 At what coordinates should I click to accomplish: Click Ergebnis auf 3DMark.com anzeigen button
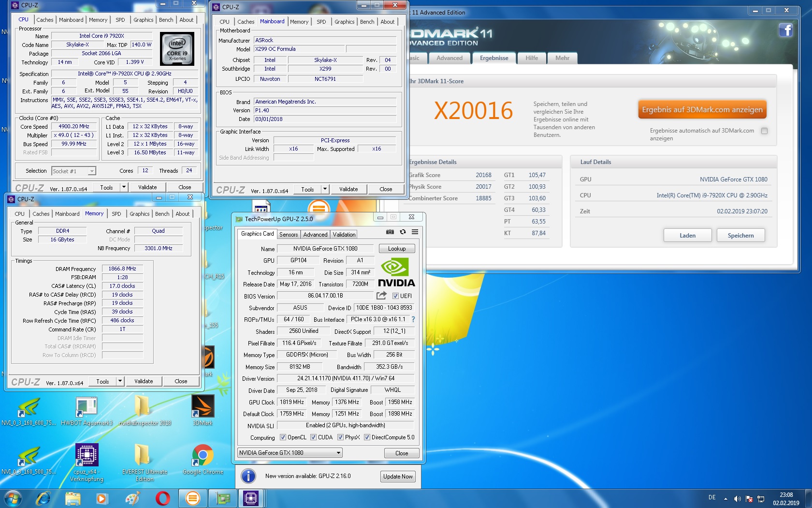[702, 110]
